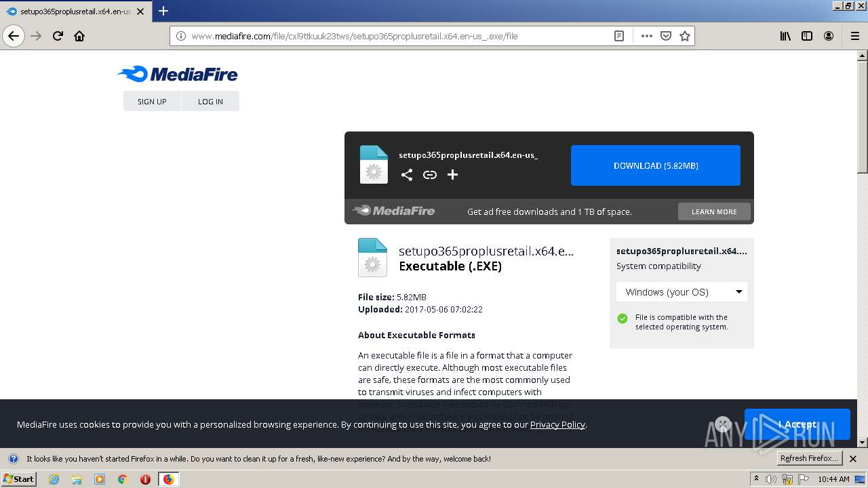Go back with the browser back arrow
This screenshot has width=868, height=488.
(14, 36)
